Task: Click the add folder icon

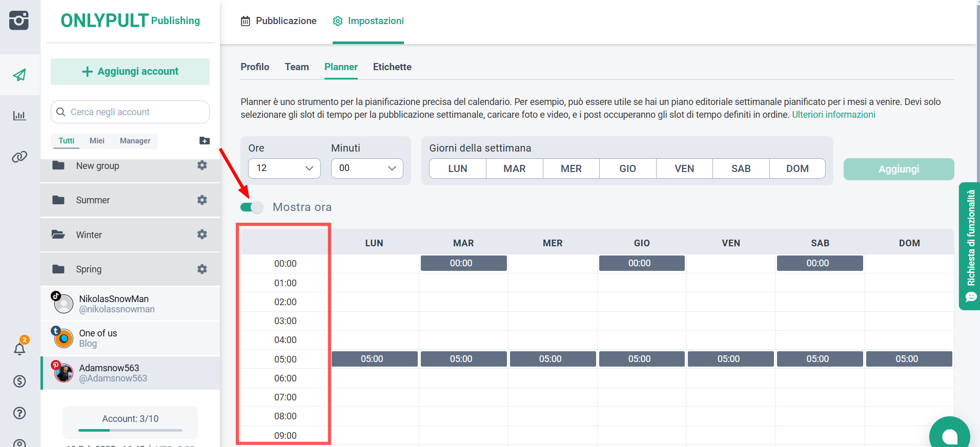Action: point(204,141)
